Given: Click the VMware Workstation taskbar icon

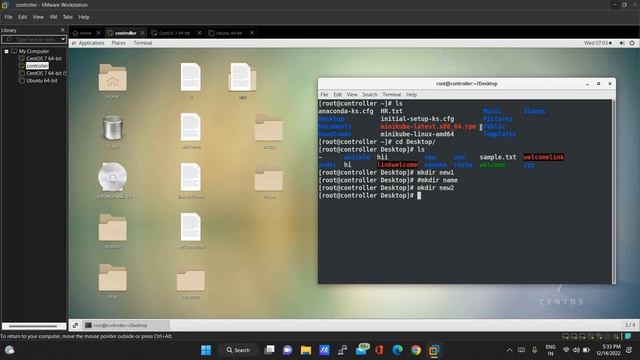Looking at the screenshot, I should (x=434, y=350).
